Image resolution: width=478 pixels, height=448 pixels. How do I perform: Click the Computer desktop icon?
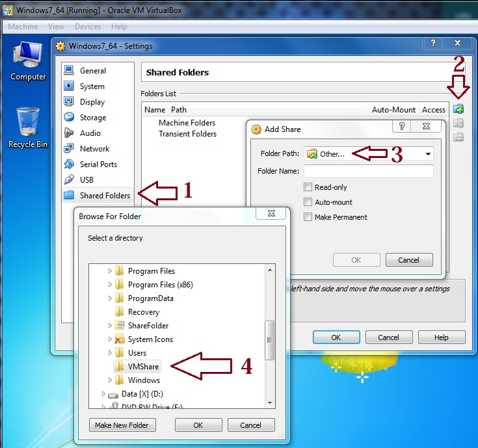[x=28, y=61]
